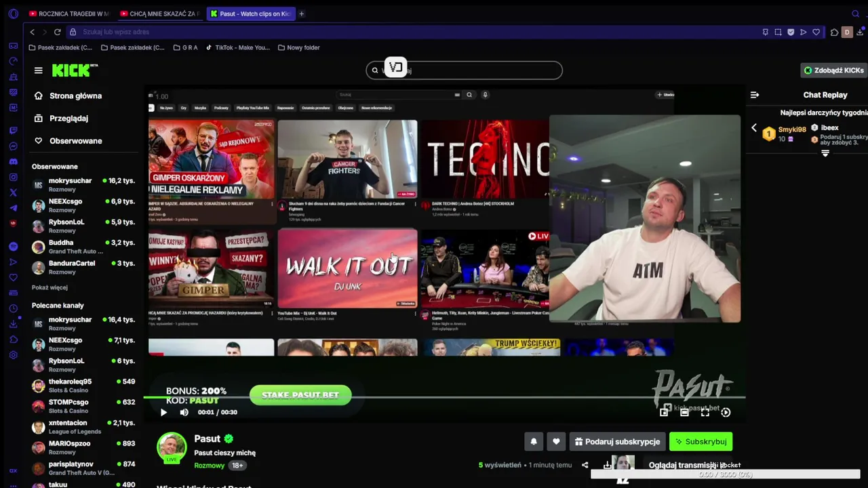Toggle picture-in-picture mini player
Viewport: 868px width, 488px height.
pyautogui.click(x=664, y=412)
